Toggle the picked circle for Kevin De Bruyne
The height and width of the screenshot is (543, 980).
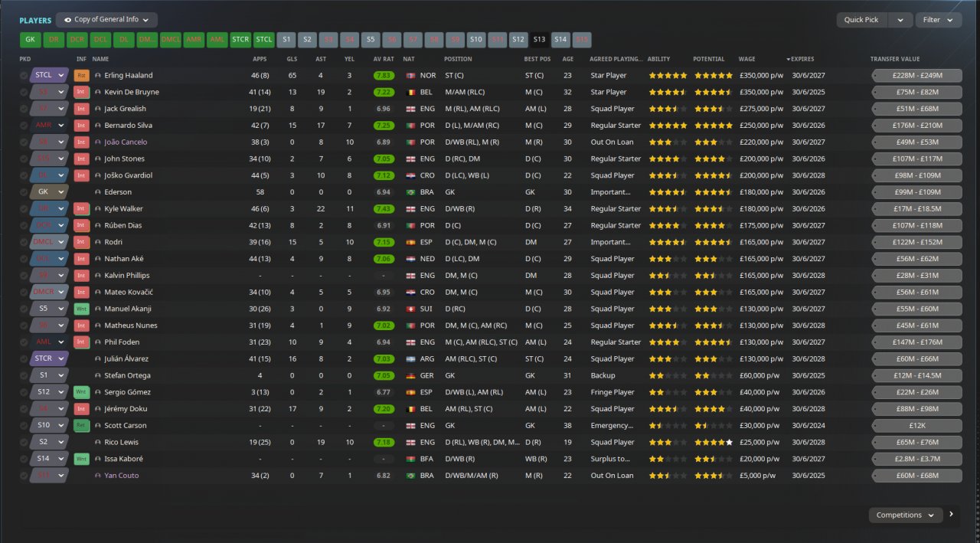click(x=24, y=92)
